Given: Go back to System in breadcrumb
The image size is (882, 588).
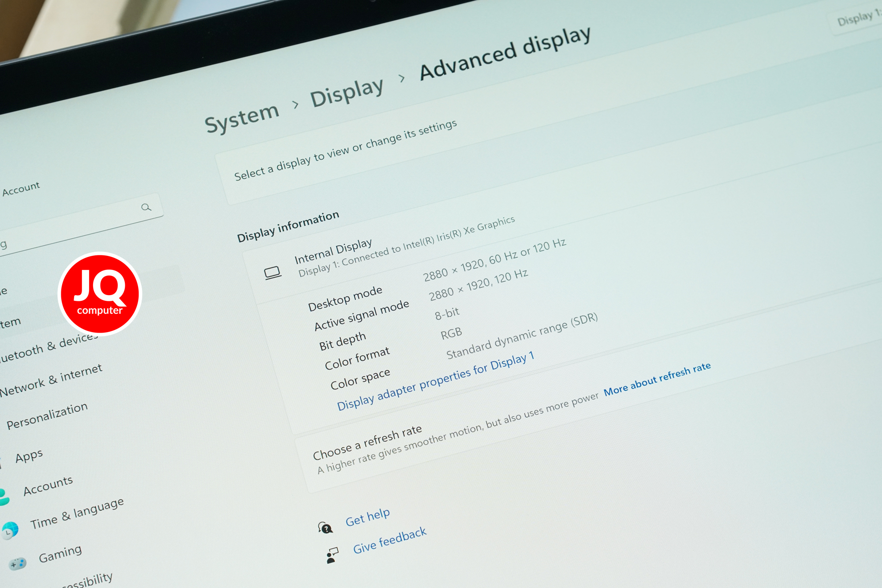Looking at the screenshot, I should pyautogui.click(x=242, y=118).
